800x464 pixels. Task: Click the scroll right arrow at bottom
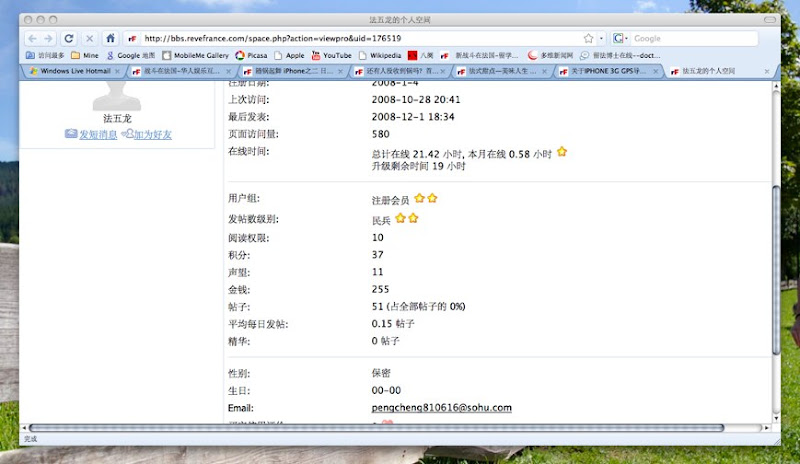click(x=766, y=428)
